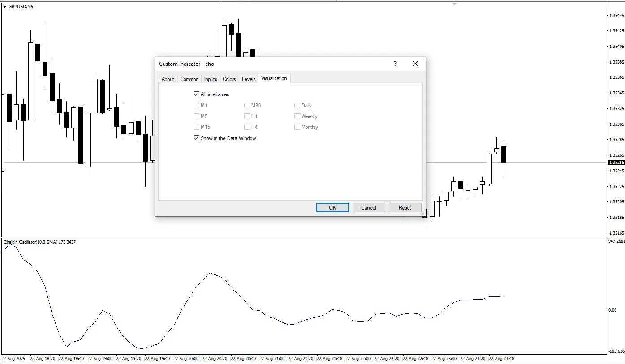The height and width of the screenshot is (364, 625).
Task: Toggle the H4 timeframe checkbox
Action: (247, 127)
